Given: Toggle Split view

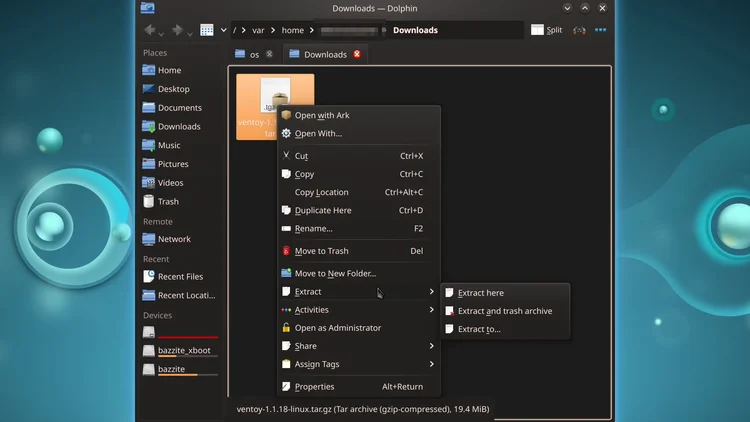Looking at the screenshot, I should (547, 30).
